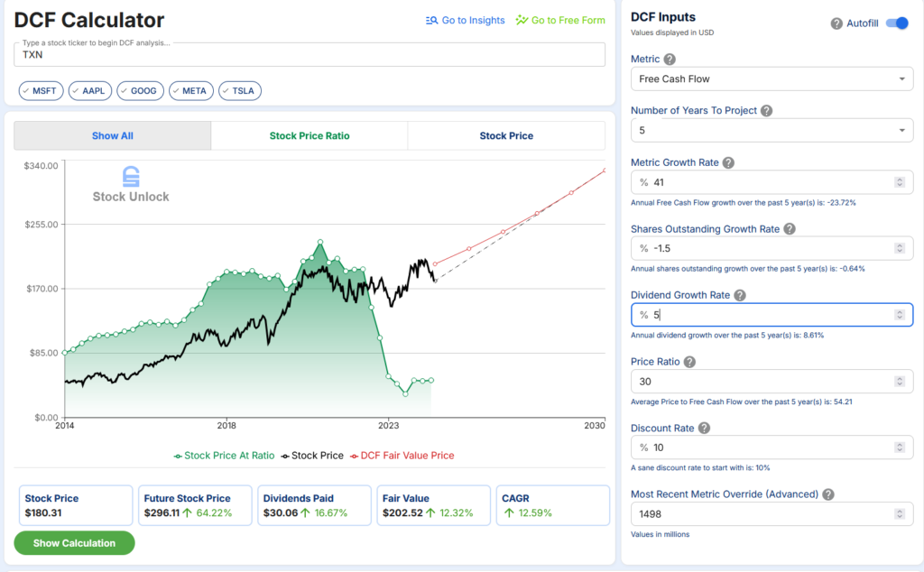Screen dimensions: 924x572
Task: Click the DCF Calculator page heading
Action: pos(89,20)
